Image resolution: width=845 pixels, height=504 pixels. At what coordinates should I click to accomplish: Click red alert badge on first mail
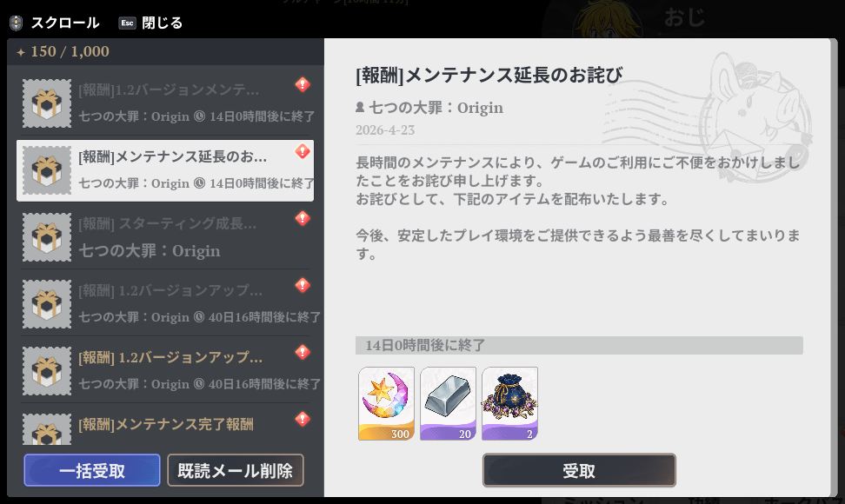[303, 84]
